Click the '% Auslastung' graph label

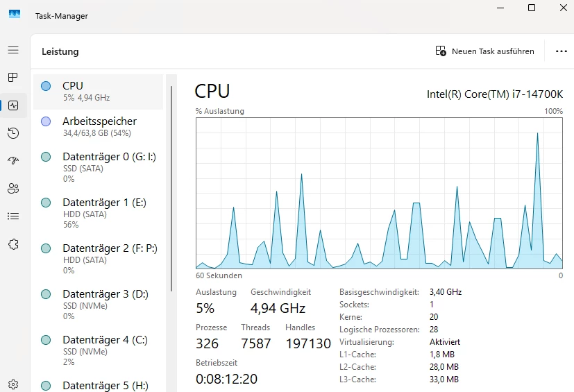[x=219, y=111]
